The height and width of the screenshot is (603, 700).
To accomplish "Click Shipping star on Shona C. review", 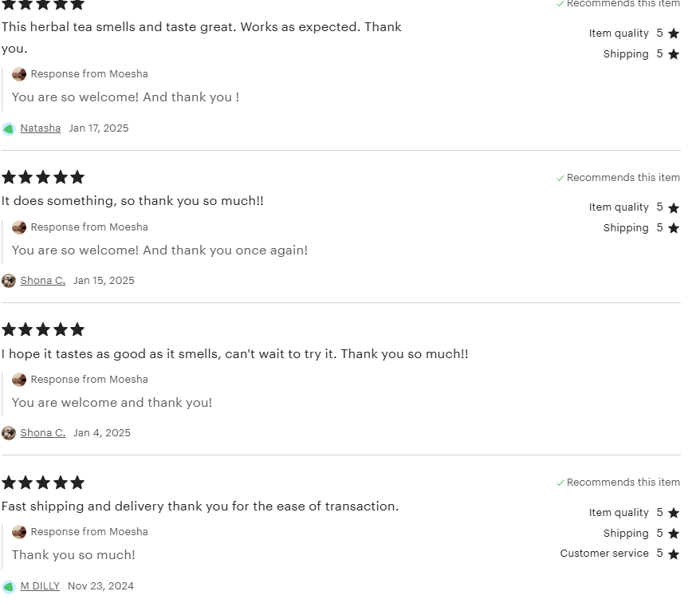I will pos(674,228).
